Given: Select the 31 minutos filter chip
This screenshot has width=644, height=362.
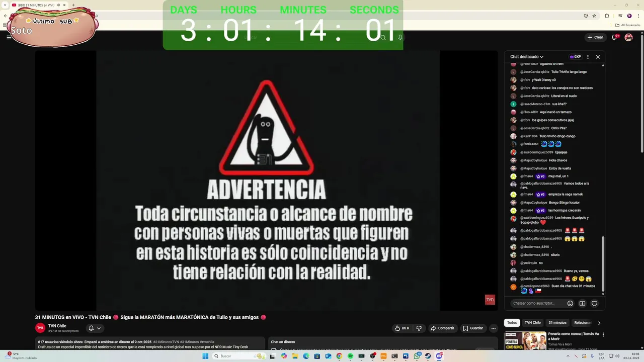Looking at the screenshot, I should (x=557, y=323).
